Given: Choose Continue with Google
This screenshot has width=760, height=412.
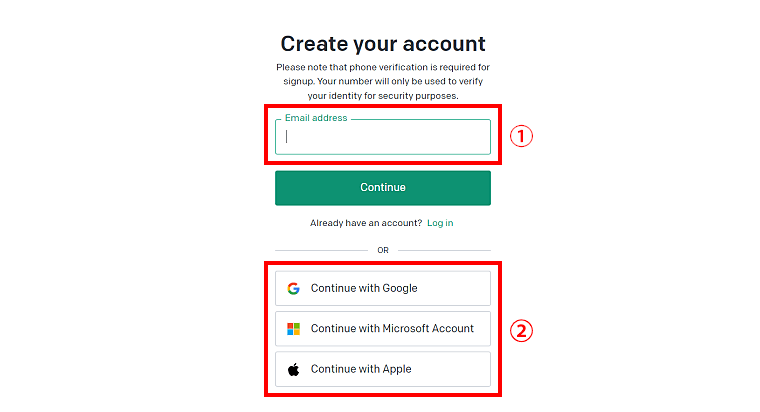Looking at the screenshot, I should [383, 288].
